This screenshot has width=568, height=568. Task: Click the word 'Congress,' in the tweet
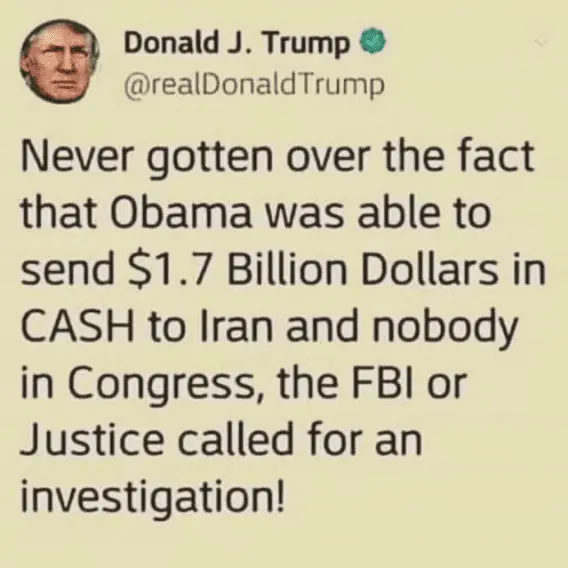coord(163,386)
